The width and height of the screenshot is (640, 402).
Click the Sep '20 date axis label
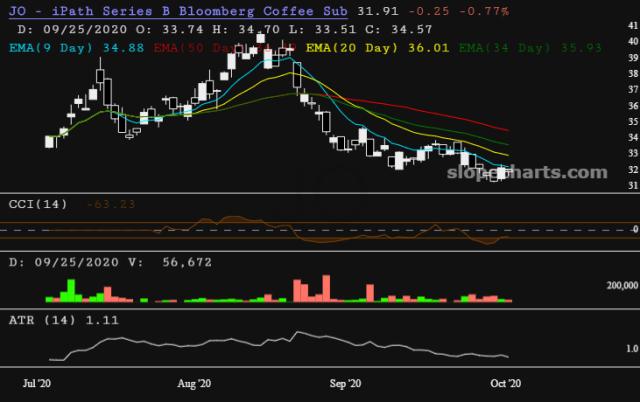[x=346, y=383]
